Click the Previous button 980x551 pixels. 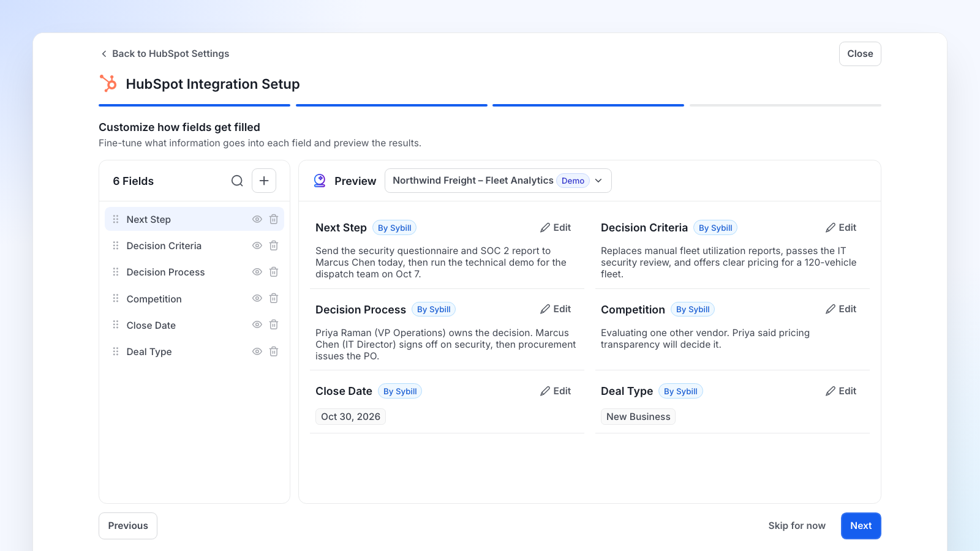(128, 526)
